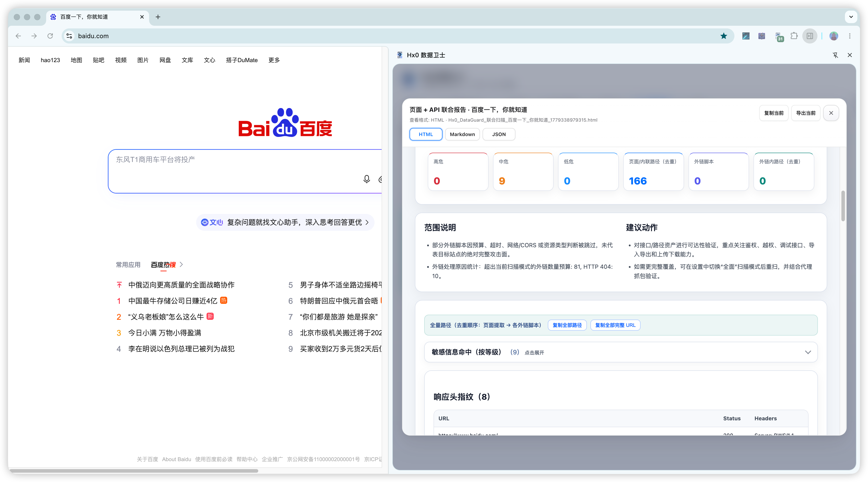Screen dimensions: 868x482
Task: Open the 图片 nav link
Action: tap(143, 60)
